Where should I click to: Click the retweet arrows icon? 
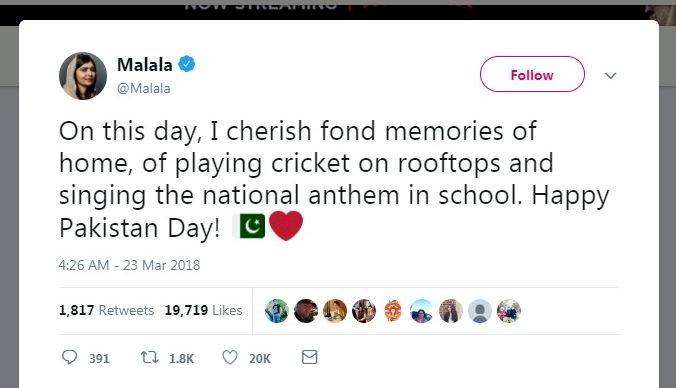click(150, 357)
